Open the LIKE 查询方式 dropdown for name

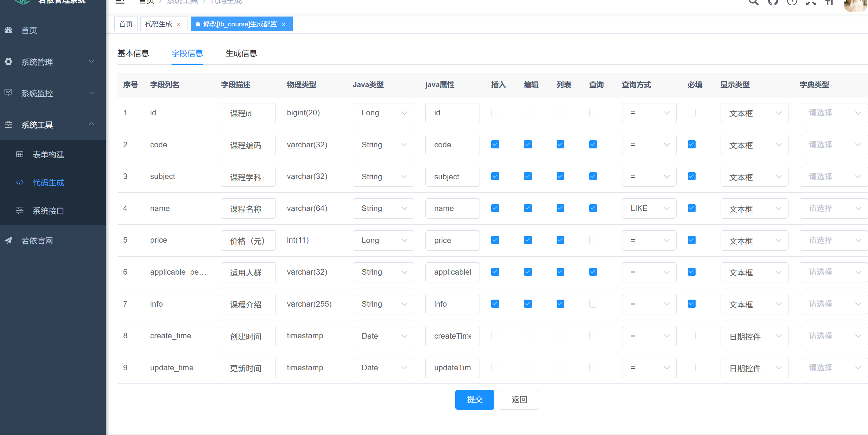tap(649, 208)
